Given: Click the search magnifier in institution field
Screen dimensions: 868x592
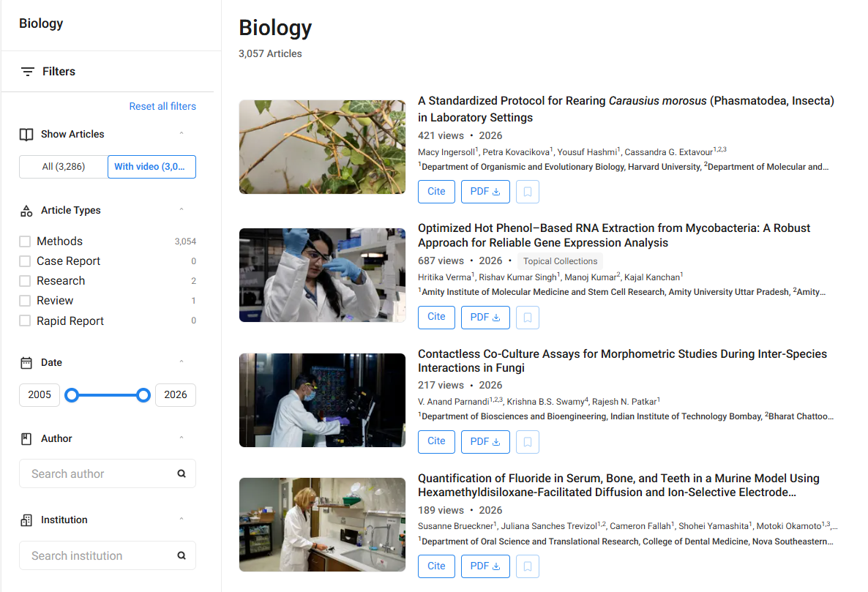Looking at the screenshot, I should 182,555.
